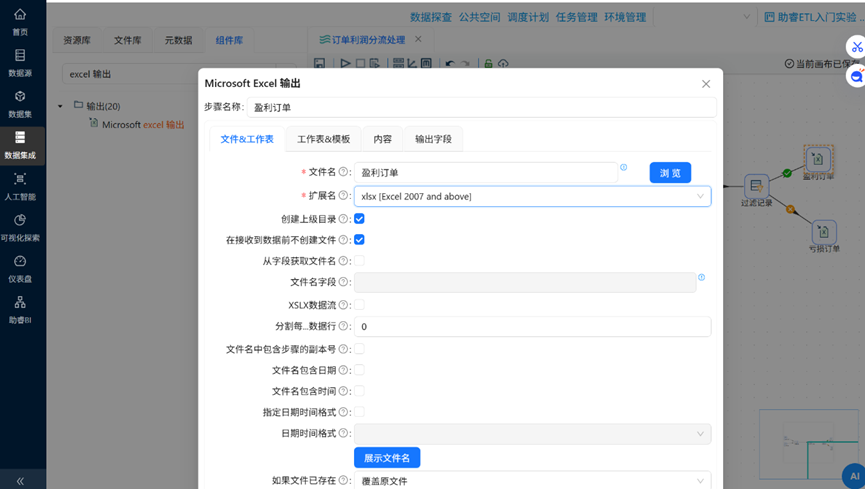Close the Microsoft Excel 输出 dialog
Screen dimensions: 865x489
point(706,84)
